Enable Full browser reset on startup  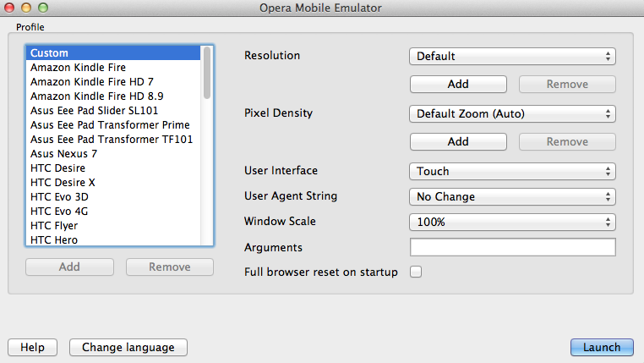pyautogui.click(x=416, y=272)
